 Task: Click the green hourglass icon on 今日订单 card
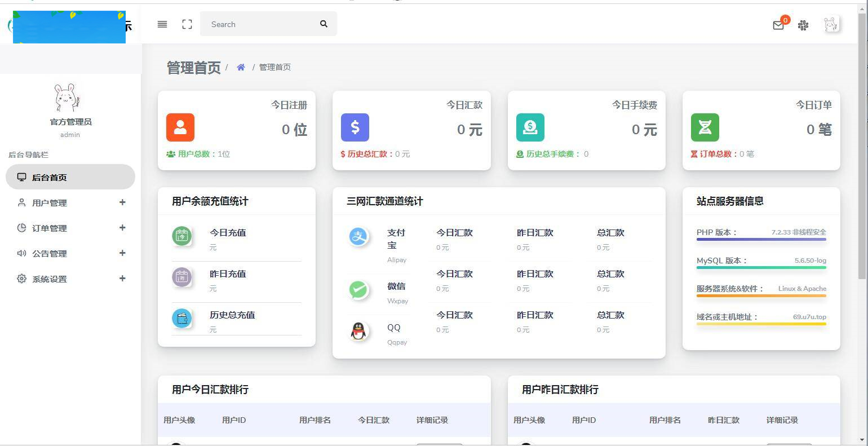(x=705, y=127)
